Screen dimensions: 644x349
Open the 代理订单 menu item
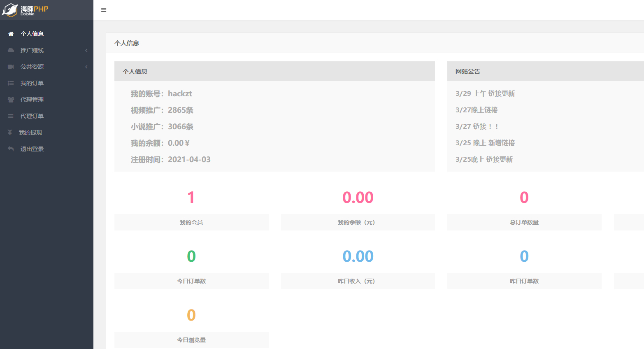(x=46, y=116)
